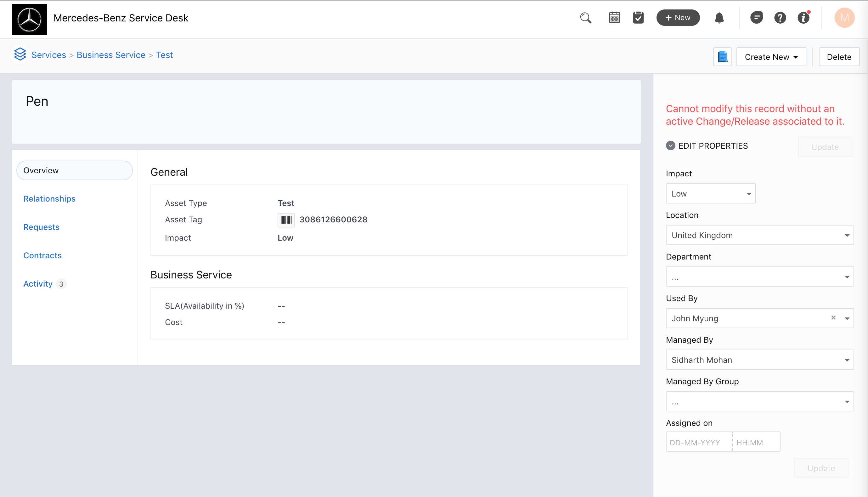Open the Managed By dropdown
Image resolution: width=868 pixels, height=497 pixels.
tap(759, 360)
